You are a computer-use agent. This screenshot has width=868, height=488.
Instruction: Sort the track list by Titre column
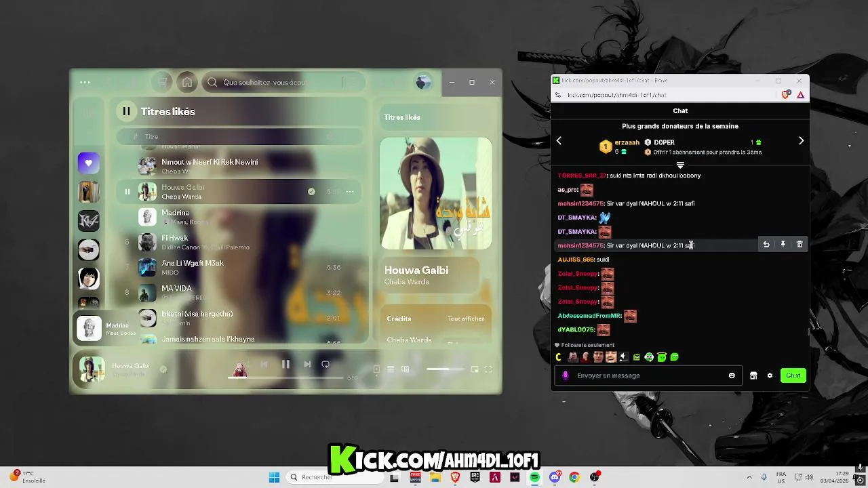[151, 137]
